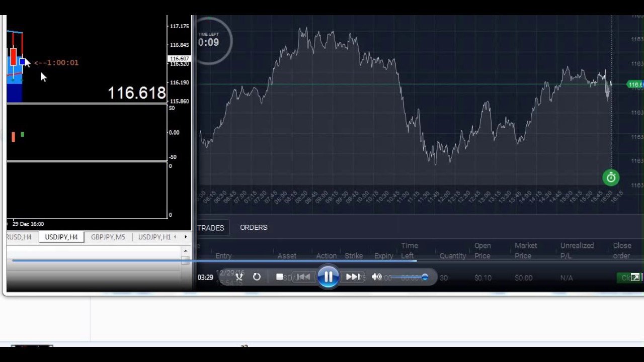
Task: Stop playback with the square stop button
Action: [x=280, y=277]
